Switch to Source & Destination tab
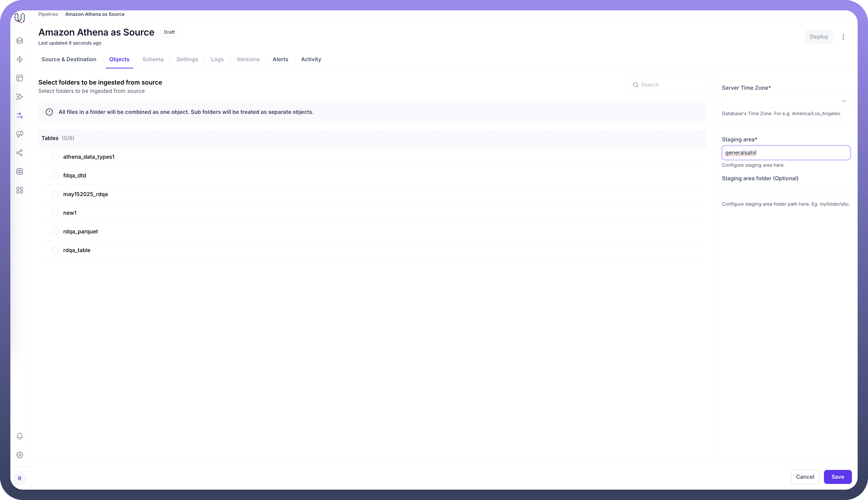Image resolution: width=868 pixels, height=500 pixels. (69, 59)
